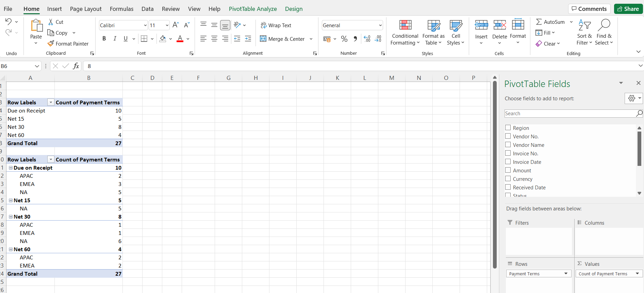Click the PivotTable field Search box
644x293 pixels.
(x=570, y=114)
